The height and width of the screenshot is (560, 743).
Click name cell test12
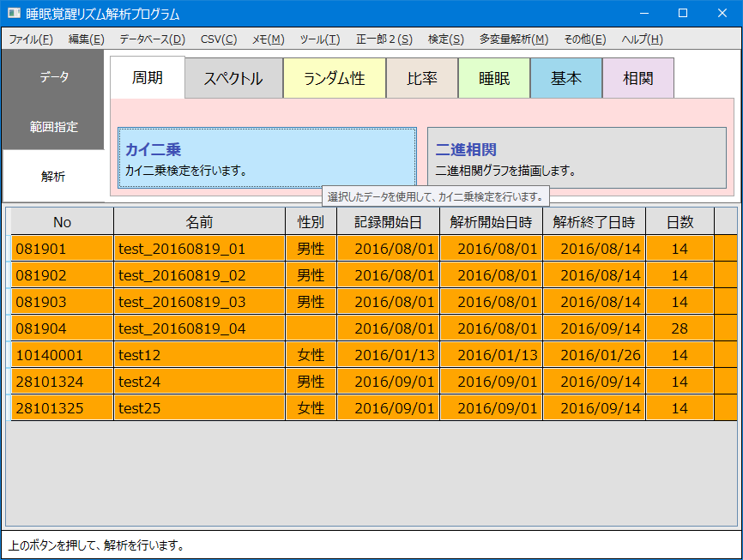tap(200, 354)
